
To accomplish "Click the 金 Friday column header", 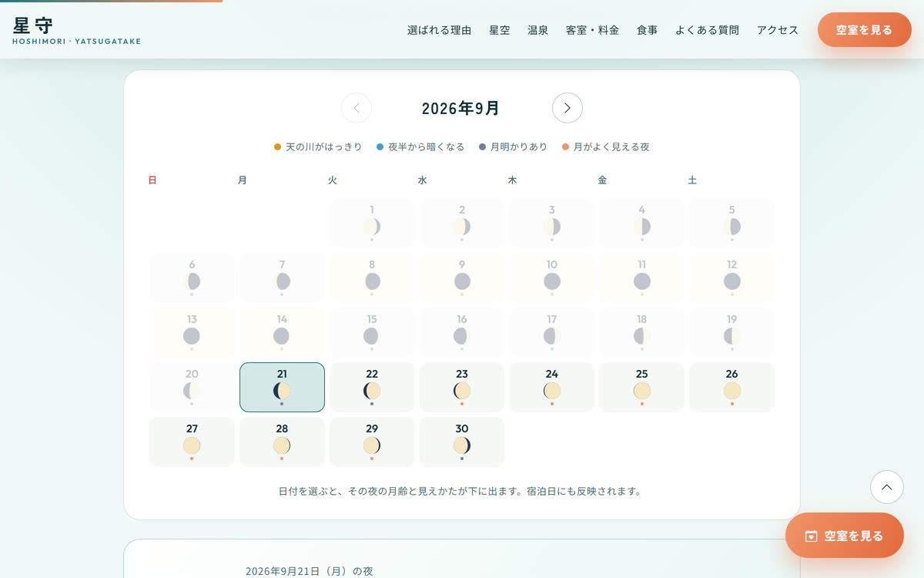I will [x=603, y=180].
